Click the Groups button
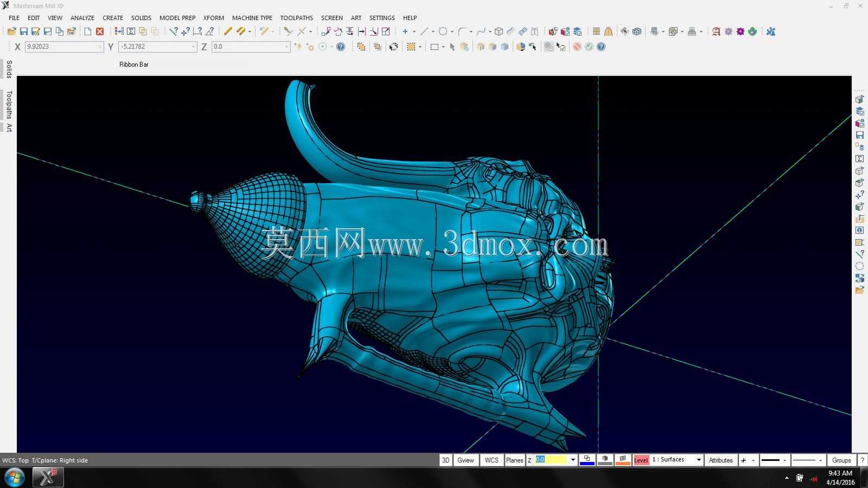The image size is (868, 488). [x=841, y=460]
